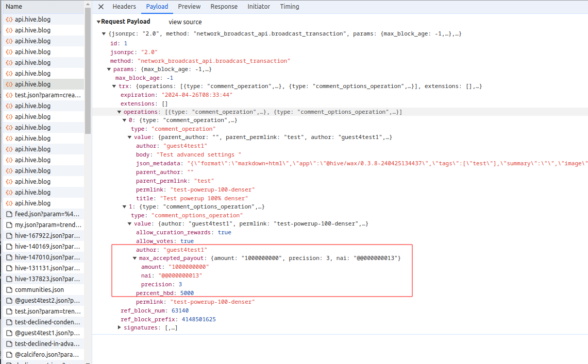This screenshot has width=588, height=364.
Task: Collapse the operations array node
Action: tap(119, 112)
